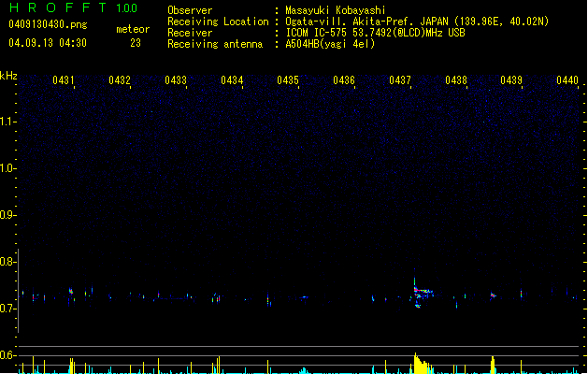Click the 0.8 kHz axis label

point(8,262)
